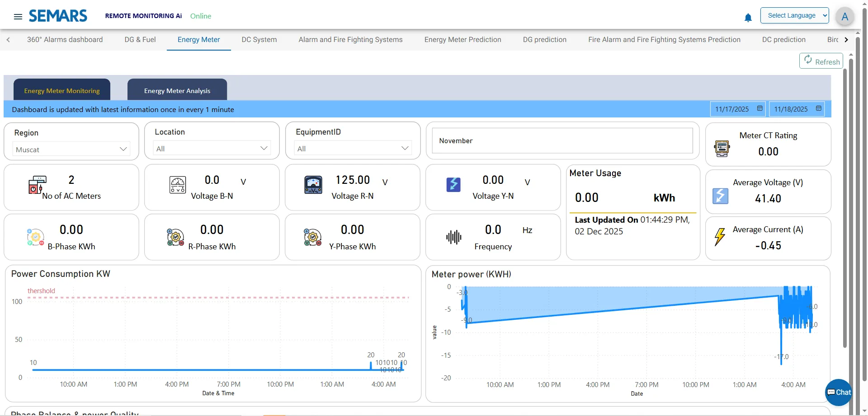Image resolution: width=868 pixels, height=416 pixels.
Task: Open the user profile avatar
Action: [x=844, y=17]
